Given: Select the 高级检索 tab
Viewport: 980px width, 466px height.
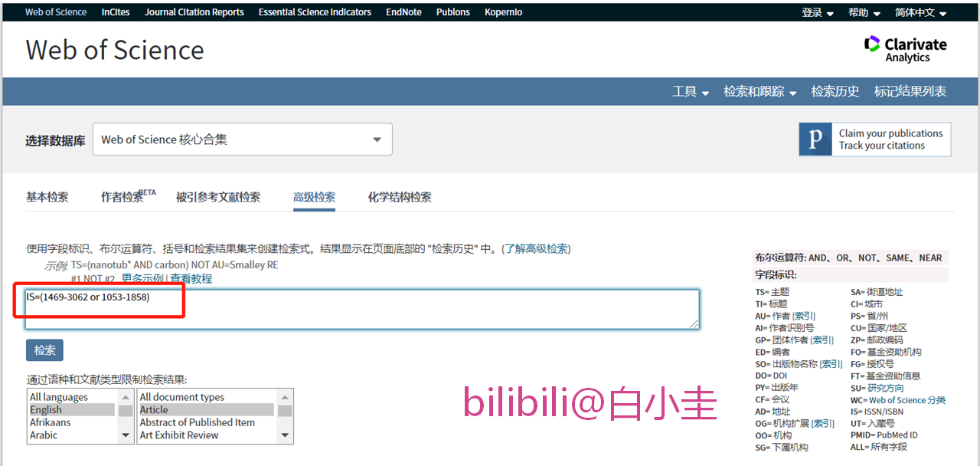Looking at the screenshot, I should coord(314,197).
